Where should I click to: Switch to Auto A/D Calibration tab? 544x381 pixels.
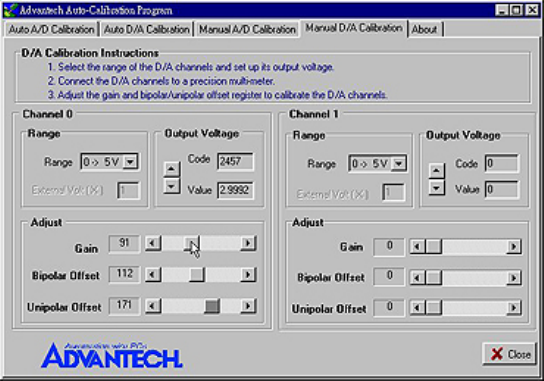coord(52,29)
